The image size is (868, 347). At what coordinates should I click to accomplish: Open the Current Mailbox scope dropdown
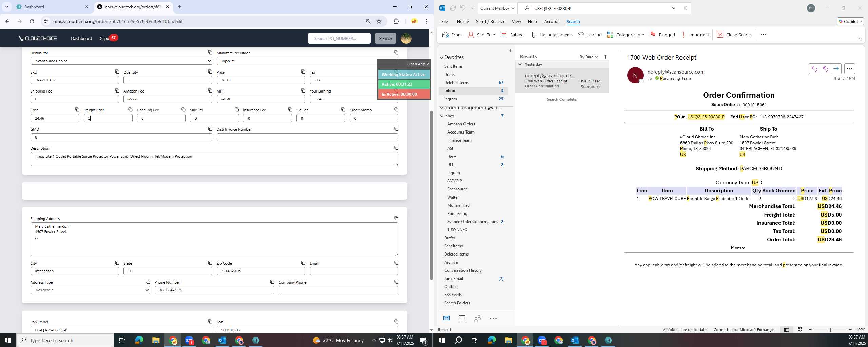coord(497,8)
